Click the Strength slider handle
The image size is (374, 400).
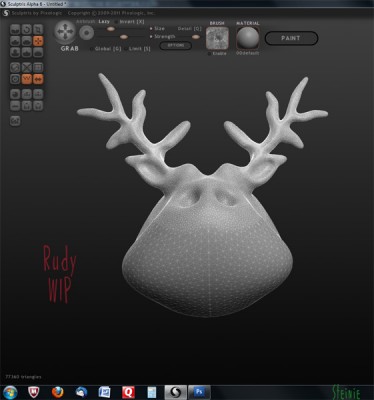[123, 37]
